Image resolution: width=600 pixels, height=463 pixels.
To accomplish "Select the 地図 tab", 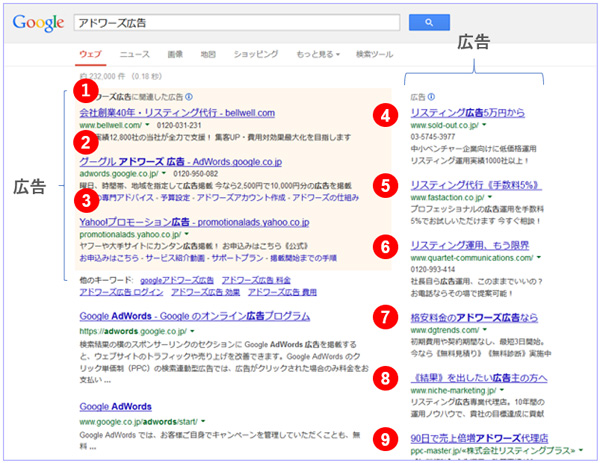I will click(207, 52).
